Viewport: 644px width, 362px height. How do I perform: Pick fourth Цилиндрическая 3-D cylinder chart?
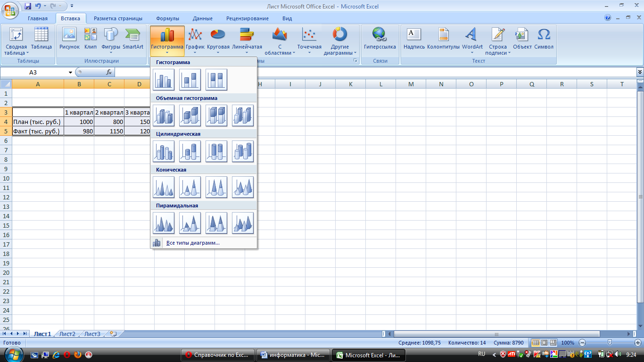click(x=243, y=151)
